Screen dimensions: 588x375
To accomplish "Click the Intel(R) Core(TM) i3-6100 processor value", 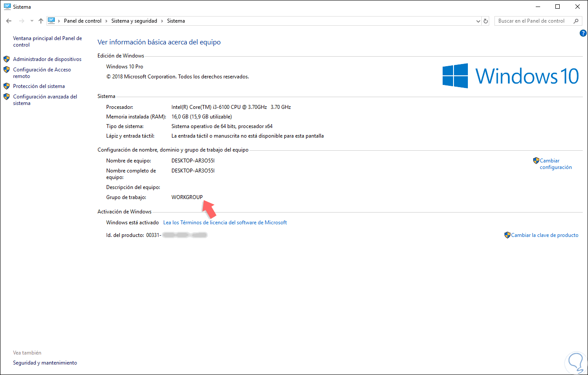I will click(x=231, y=107).
